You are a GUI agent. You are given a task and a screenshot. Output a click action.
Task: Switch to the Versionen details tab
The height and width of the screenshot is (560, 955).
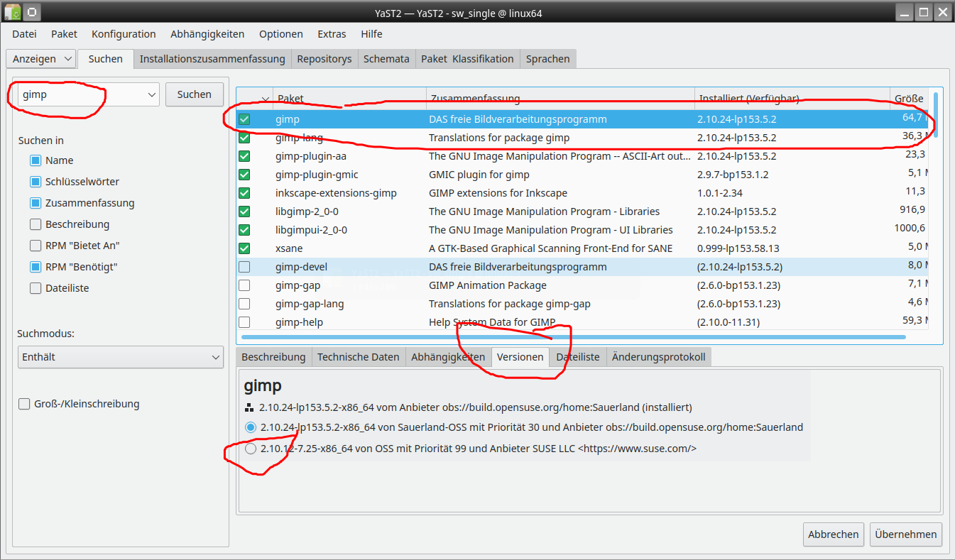tap(520, 357)
